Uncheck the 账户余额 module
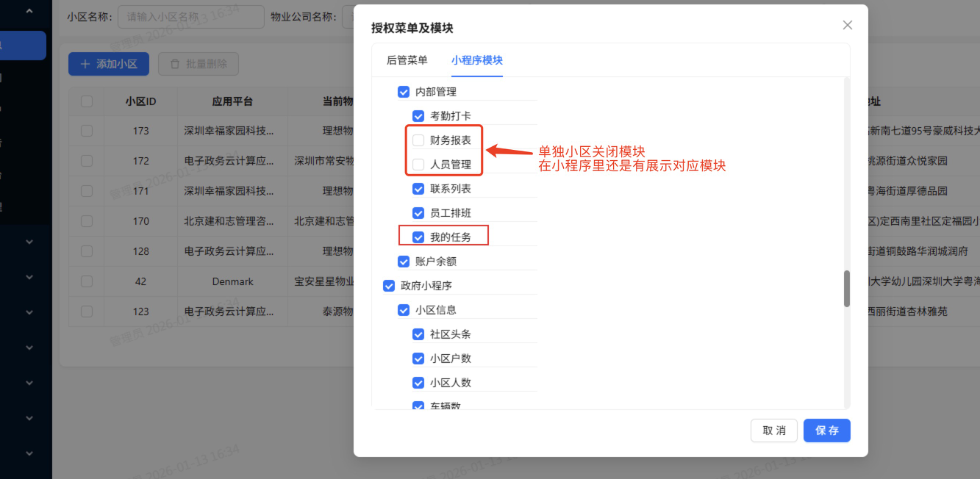 [404, 261]
